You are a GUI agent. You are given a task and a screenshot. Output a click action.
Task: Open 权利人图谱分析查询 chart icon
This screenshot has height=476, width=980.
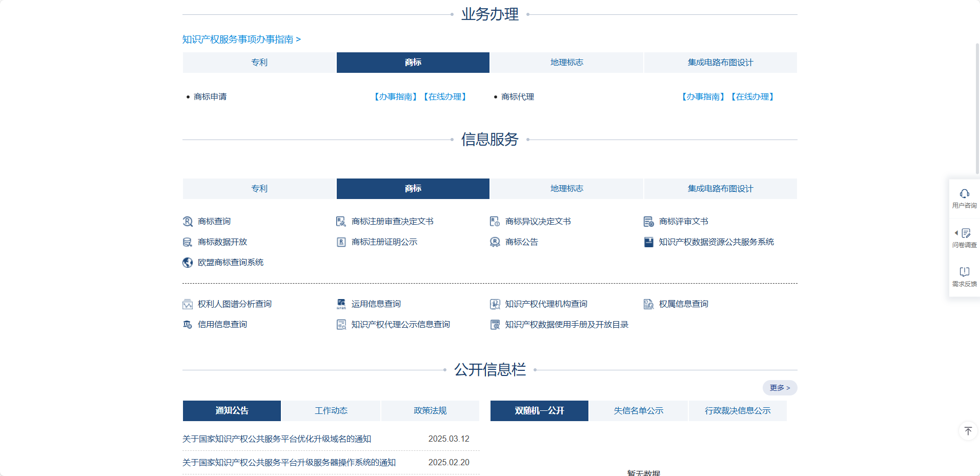pyautogui.click(x=188, y=304)
